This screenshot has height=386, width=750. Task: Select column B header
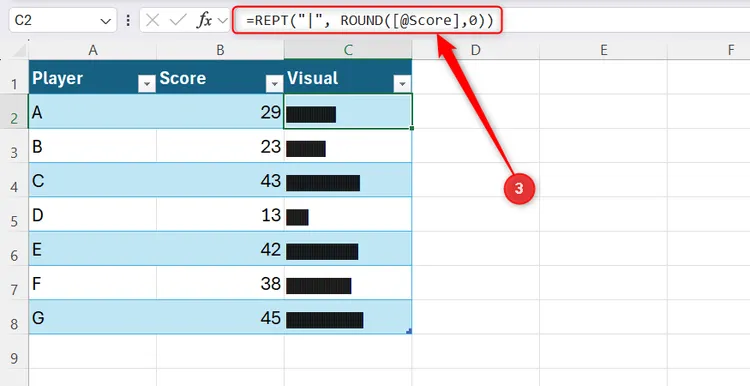(221, 50)
